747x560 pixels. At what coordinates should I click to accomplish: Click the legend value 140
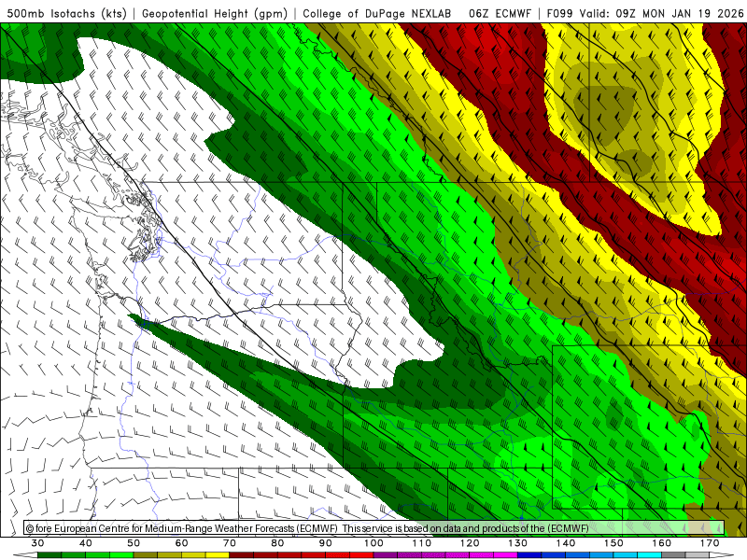point(566,543)
